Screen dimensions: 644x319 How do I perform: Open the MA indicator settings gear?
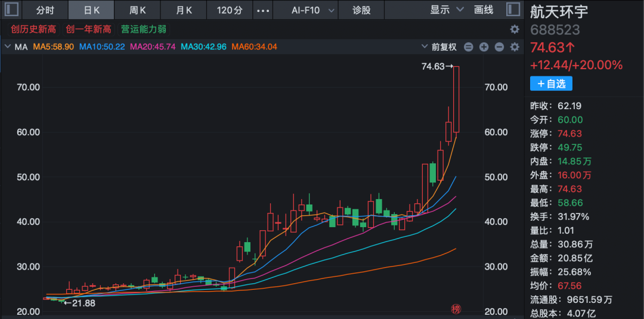tap(515, 47)
